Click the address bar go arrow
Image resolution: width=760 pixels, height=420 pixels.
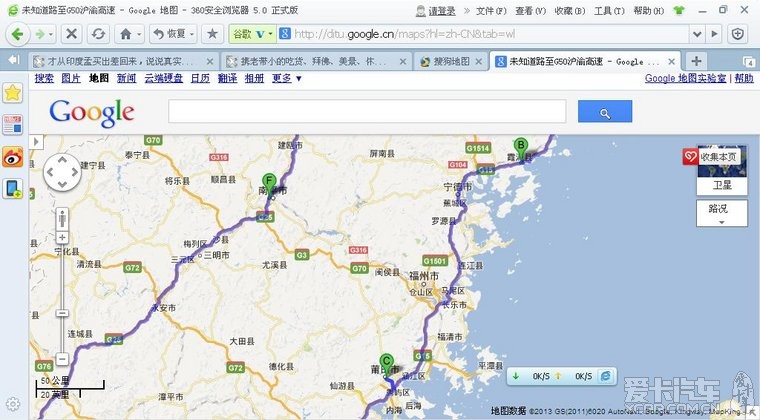714,34
